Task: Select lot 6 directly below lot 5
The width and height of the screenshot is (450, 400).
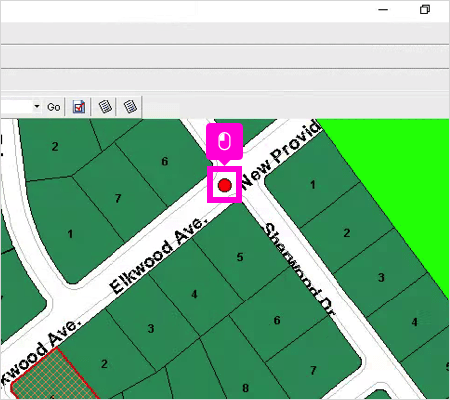Action: tap(277, 320)
